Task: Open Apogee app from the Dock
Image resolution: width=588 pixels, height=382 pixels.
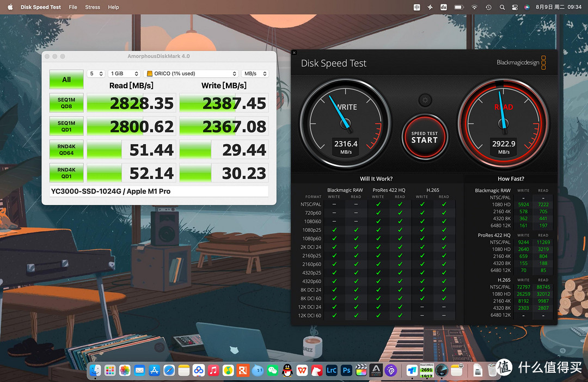Action: (x=376, y=371)
